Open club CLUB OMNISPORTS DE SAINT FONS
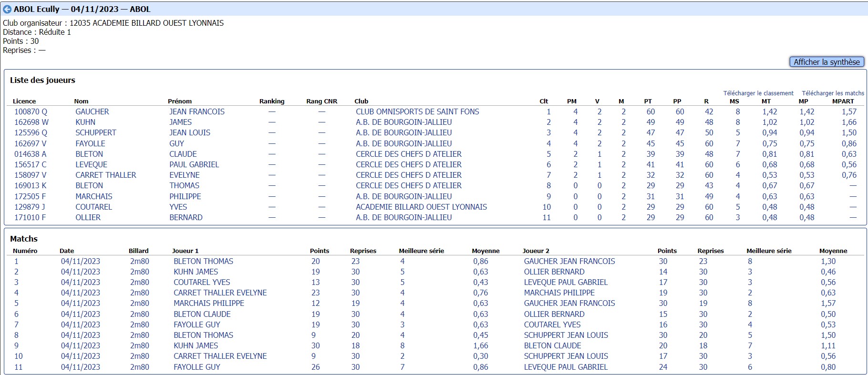Image resolution: width=868 pixels, height=375 pixels. point(417,111)
